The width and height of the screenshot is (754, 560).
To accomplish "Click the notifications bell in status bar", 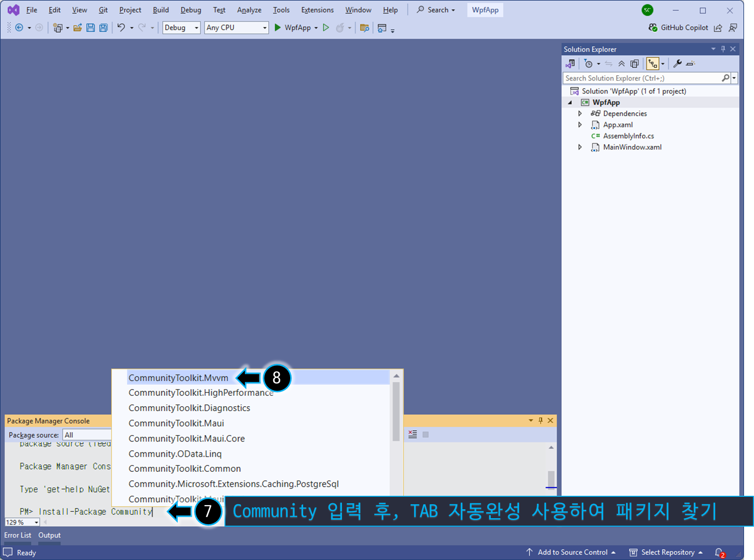I will point(719,553).
